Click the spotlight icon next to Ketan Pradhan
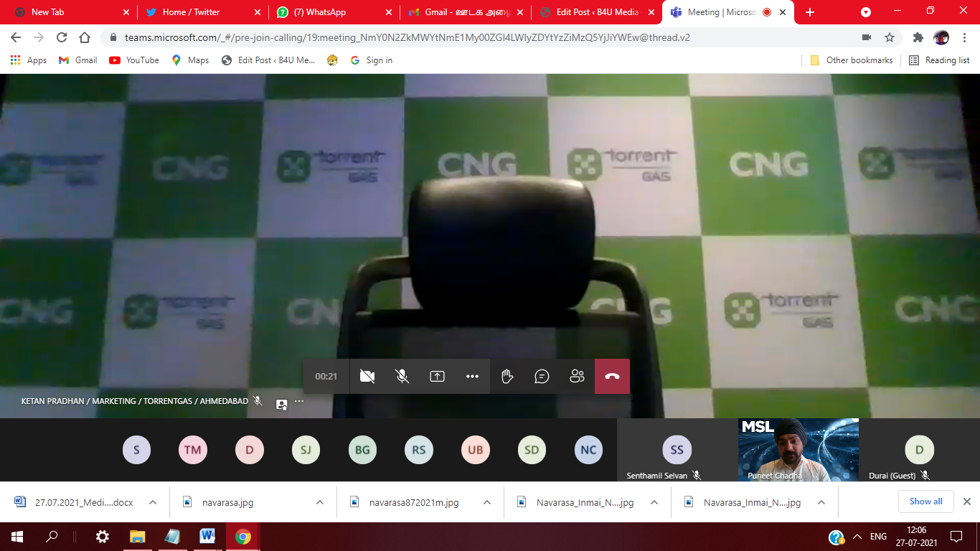980x551 pixels. pyautogui.click(x=281, y=404)
